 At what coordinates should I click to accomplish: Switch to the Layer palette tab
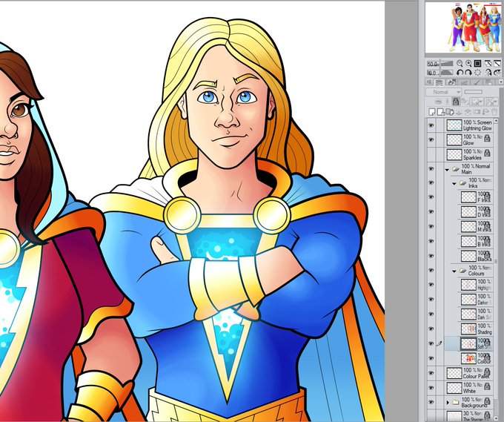(439, 82)
